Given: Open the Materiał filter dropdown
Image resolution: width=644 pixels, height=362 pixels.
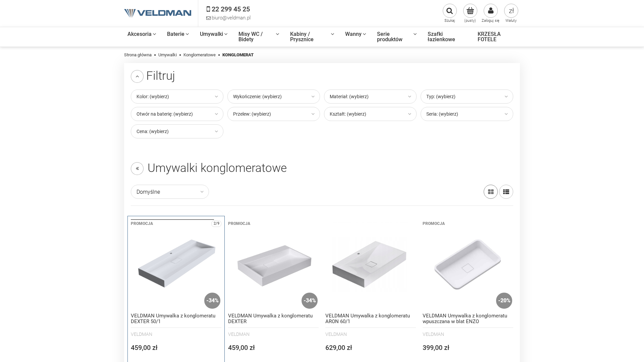Looking at the screenshot, I should coord(370,97).
